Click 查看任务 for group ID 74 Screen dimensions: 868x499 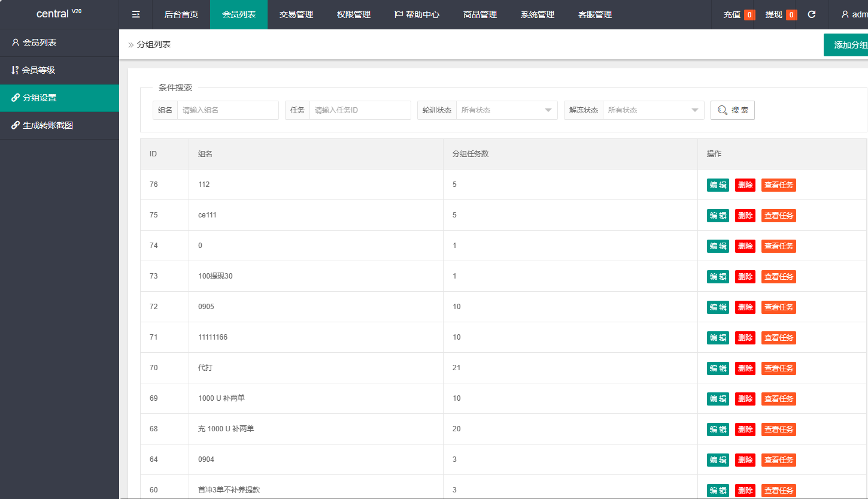click(779, 246)
